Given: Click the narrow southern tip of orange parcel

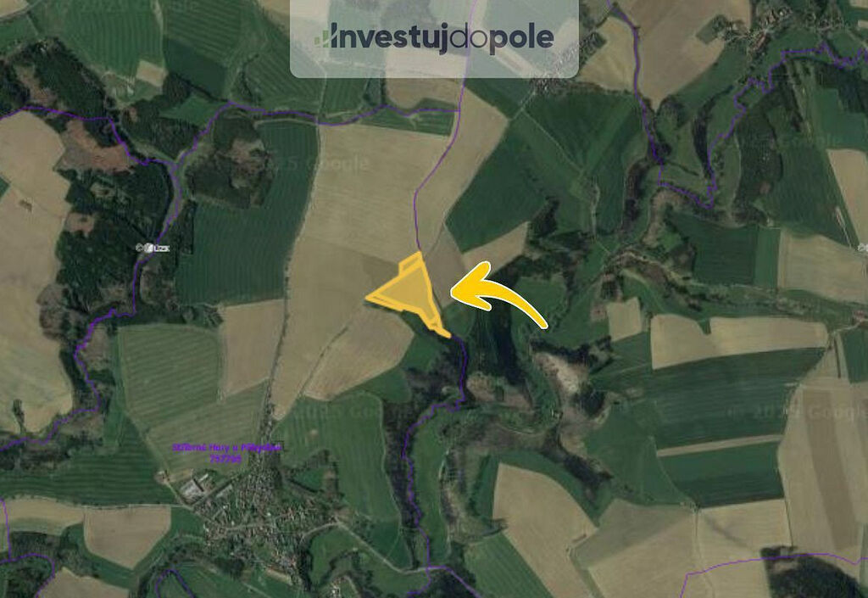Looking at the screenshot, I should (x=442, y=332).
